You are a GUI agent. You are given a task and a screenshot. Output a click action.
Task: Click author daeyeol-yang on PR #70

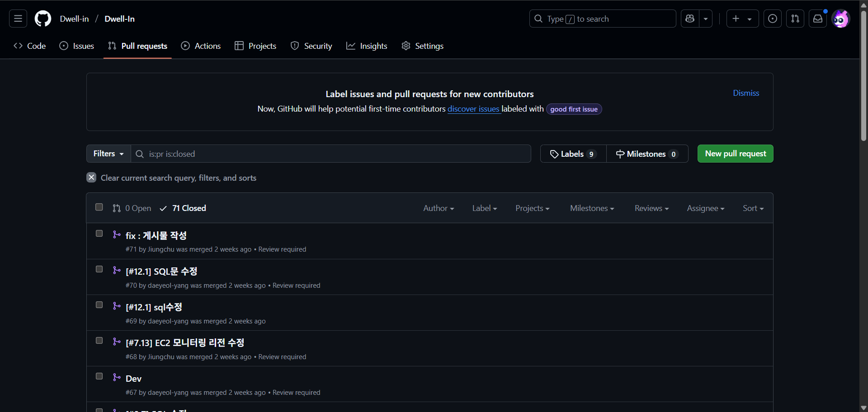pos(168,286)
